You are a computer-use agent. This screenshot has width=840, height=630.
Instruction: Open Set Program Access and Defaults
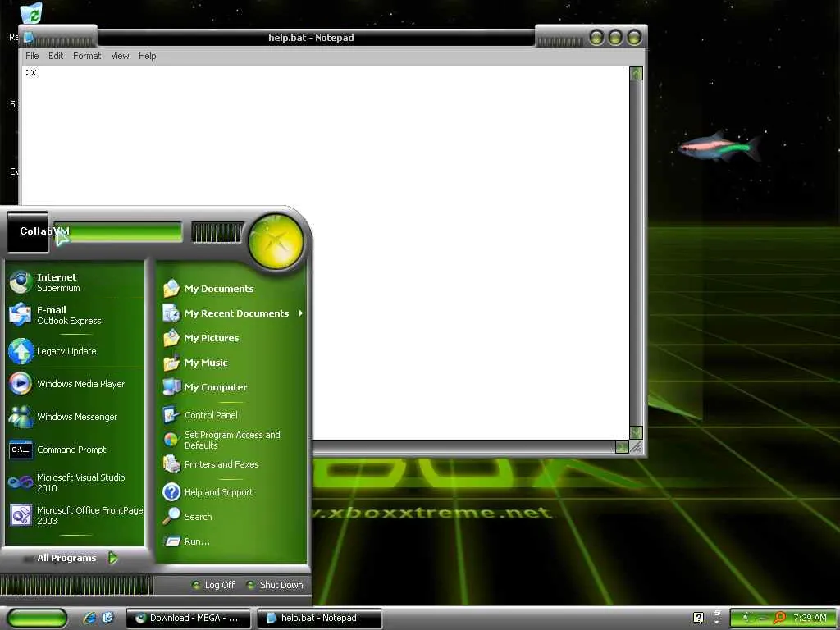coord(232,440)
